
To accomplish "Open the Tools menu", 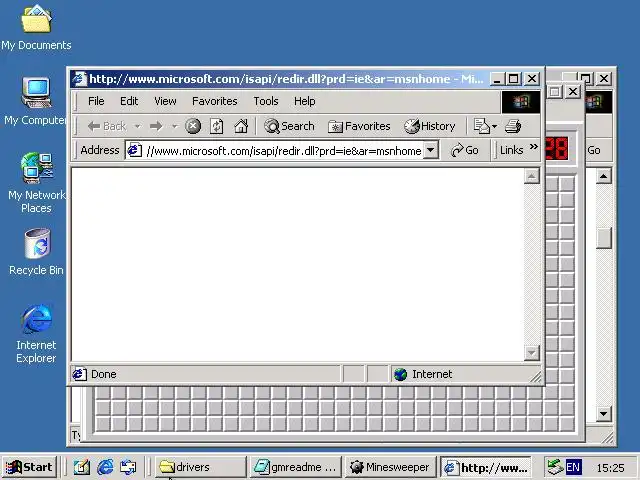I will [266, 101].
